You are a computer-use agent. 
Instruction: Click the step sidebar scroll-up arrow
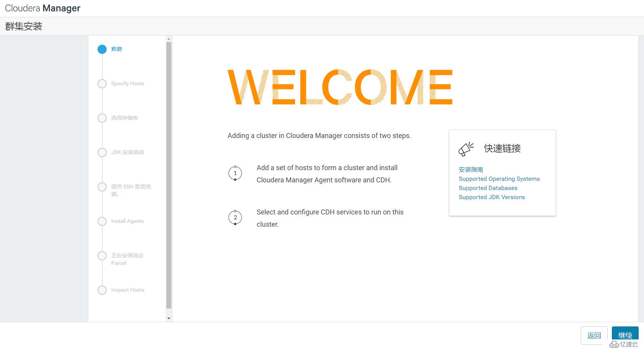click(169, 39)
